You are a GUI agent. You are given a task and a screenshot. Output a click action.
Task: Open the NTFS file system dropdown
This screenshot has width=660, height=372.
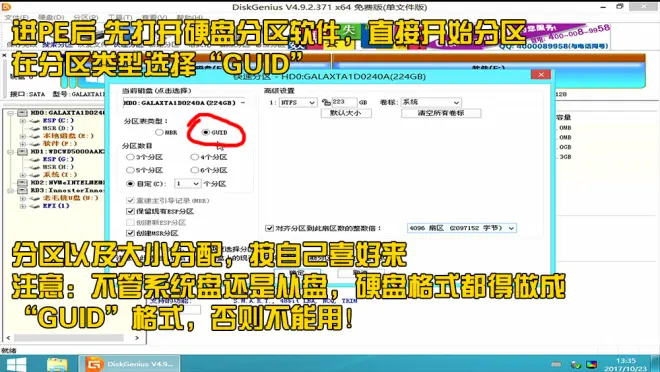click(x=298, y=102)
